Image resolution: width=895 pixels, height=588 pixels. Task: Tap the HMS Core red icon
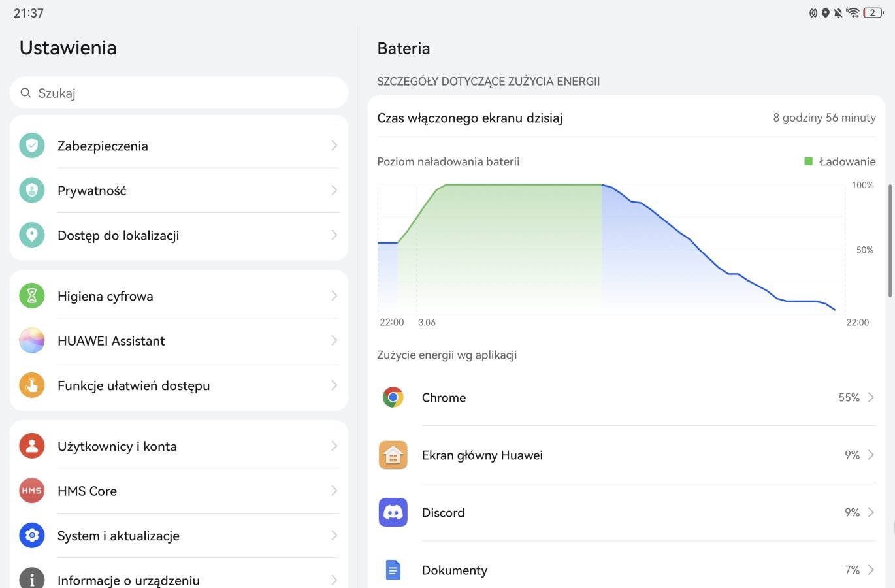click(x=32, y=491)
